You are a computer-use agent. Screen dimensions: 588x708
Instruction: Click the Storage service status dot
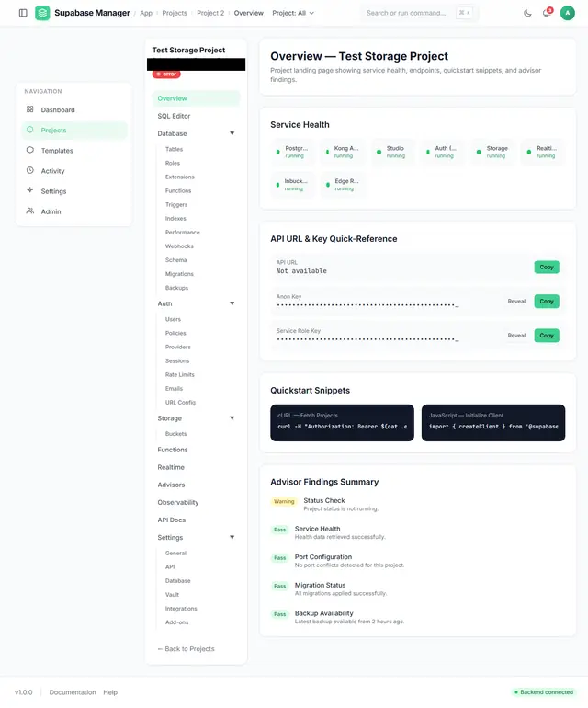point(479,152)
